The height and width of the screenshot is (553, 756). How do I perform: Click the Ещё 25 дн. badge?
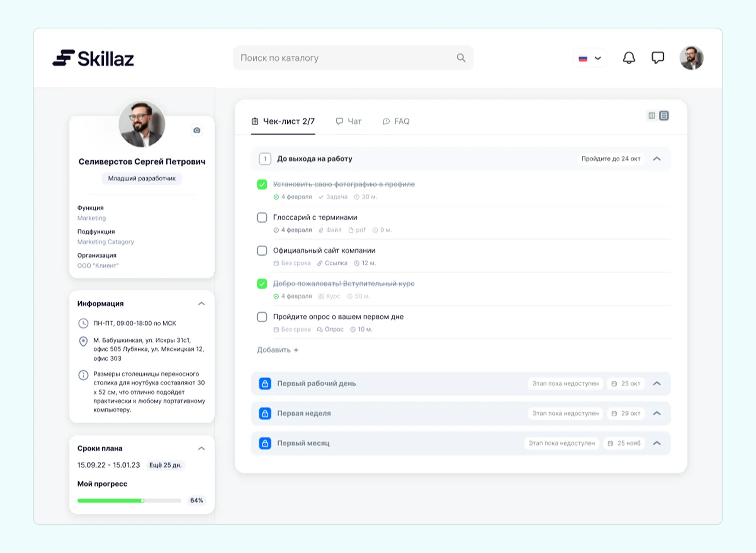coord(165,465)
